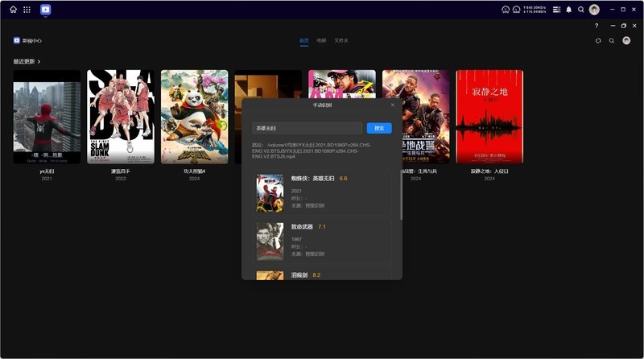Open the red 寂静之地 movie poster
Viewport: 644px width, 359px height.
(x=489, y=117)
